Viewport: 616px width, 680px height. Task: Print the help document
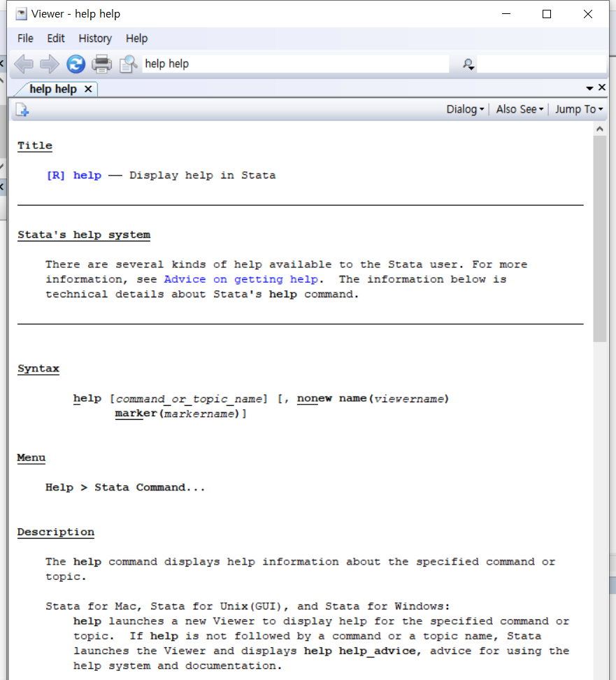coord(101,64)
